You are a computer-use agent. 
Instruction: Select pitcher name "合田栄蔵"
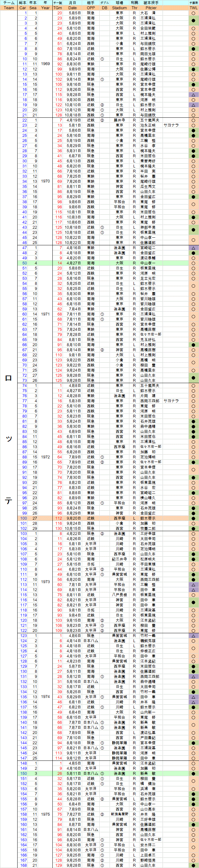coord(148,28)
